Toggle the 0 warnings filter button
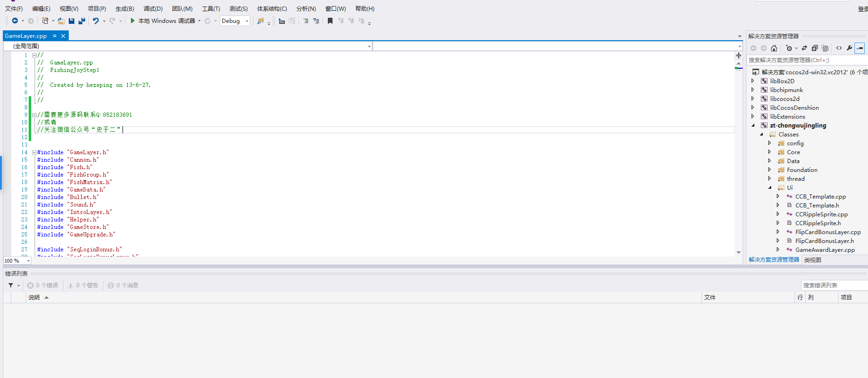 pos(83,285)
